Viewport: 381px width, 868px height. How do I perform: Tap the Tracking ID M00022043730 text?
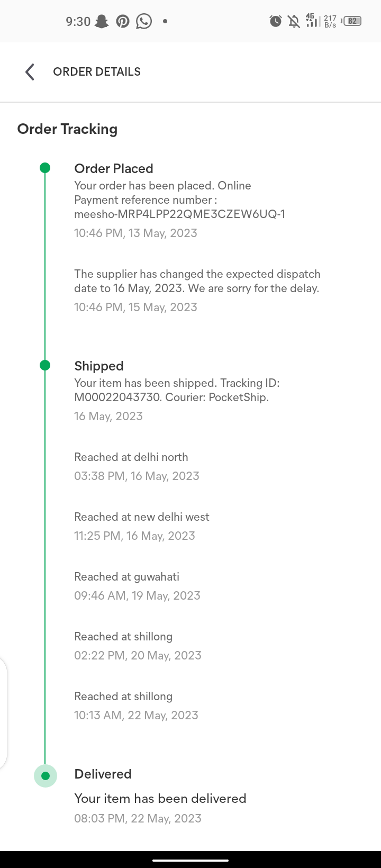[117, 397]
